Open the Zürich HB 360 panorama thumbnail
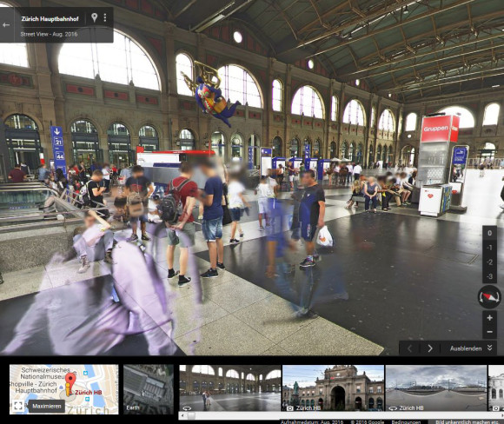This screenshot has height=424, width=504. (x=436, y=388)
